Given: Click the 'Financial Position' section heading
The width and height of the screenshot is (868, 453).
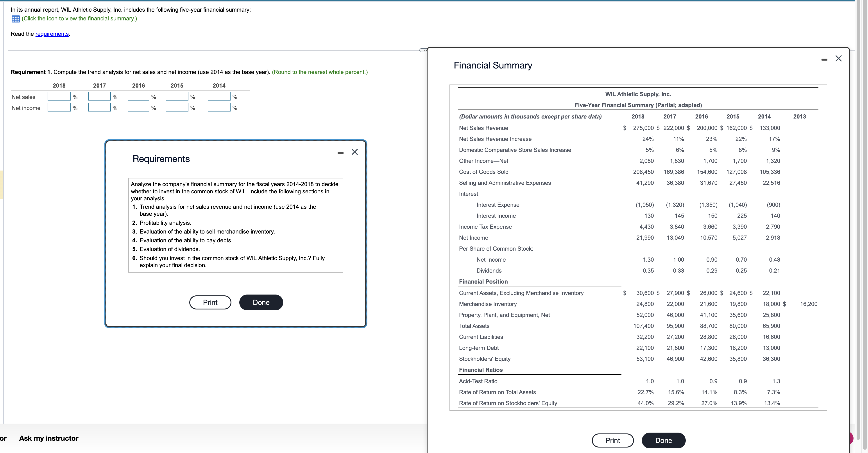Looking at the screenshot, I should (x=483, y=281).
